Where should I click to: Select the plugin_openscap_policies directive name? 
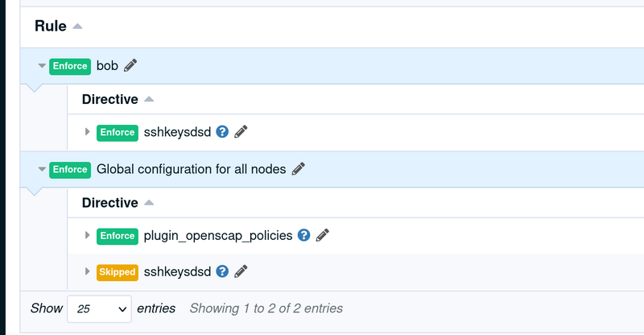click(x=218, y=235)
